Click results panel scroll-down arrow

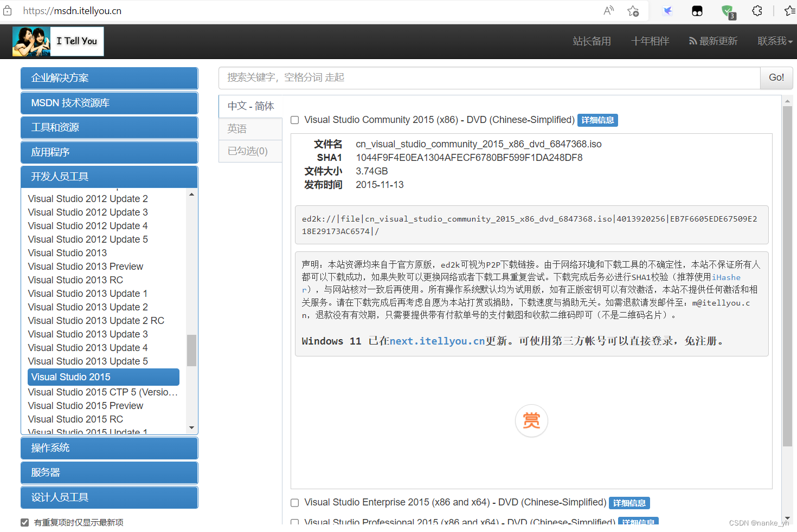787,518
